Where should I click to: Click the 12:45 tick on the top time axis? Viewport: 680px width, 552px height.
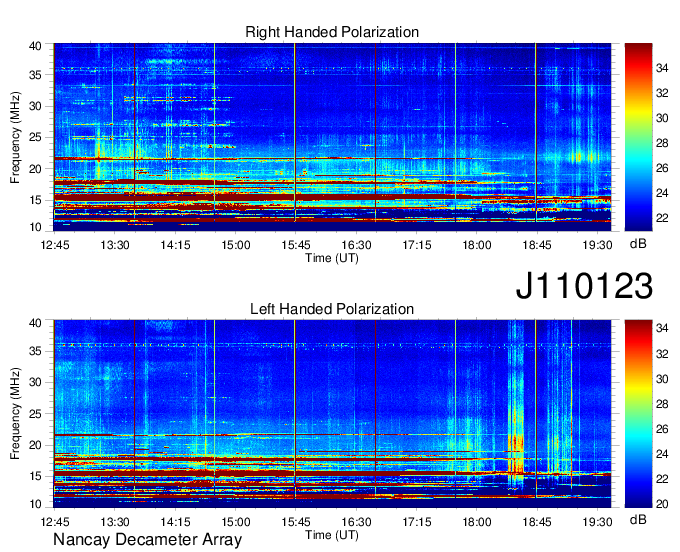click(55, 245)
